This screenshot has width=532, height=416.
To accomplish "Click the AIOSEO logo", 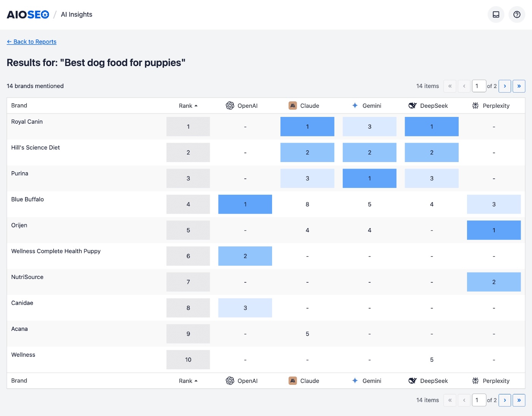I will tap(28, 14).
